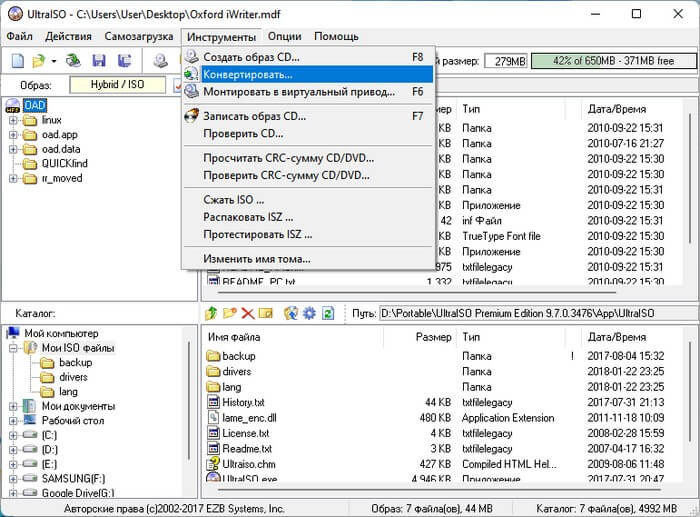Go up one folder in catalog toolbar
700x517 pixels.
211,313
